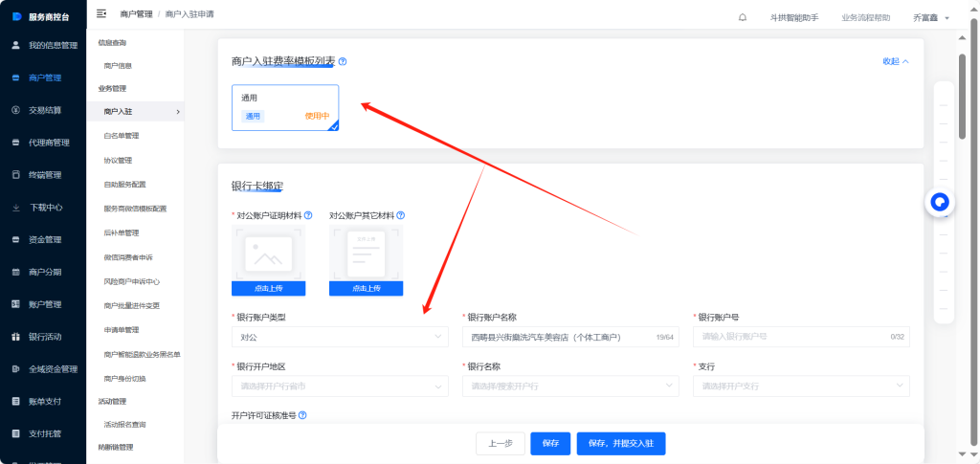Click the 银行卡绑定 section heading
Viewport: 980px width, 464px height.
coord(257,187)
